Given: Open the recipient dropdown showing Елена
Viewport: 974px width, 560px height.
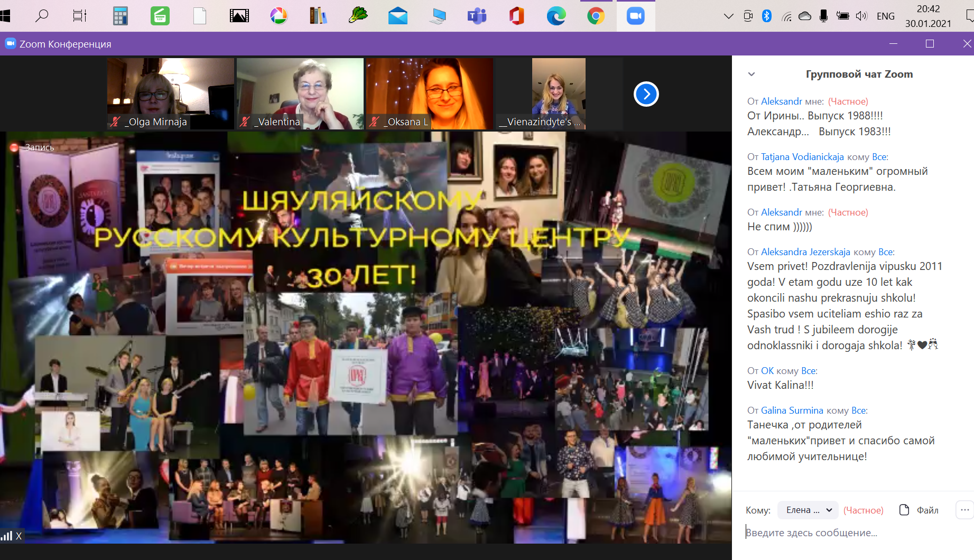Looking at the screenshot, I should tap(808, 510).
